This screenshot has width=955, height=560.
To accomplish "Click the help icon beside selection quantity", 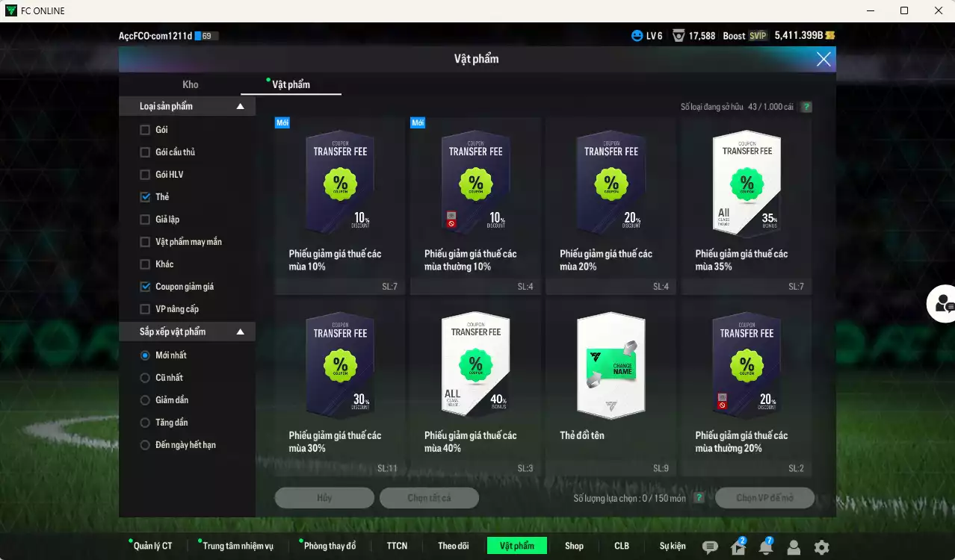I will [699, 498].
